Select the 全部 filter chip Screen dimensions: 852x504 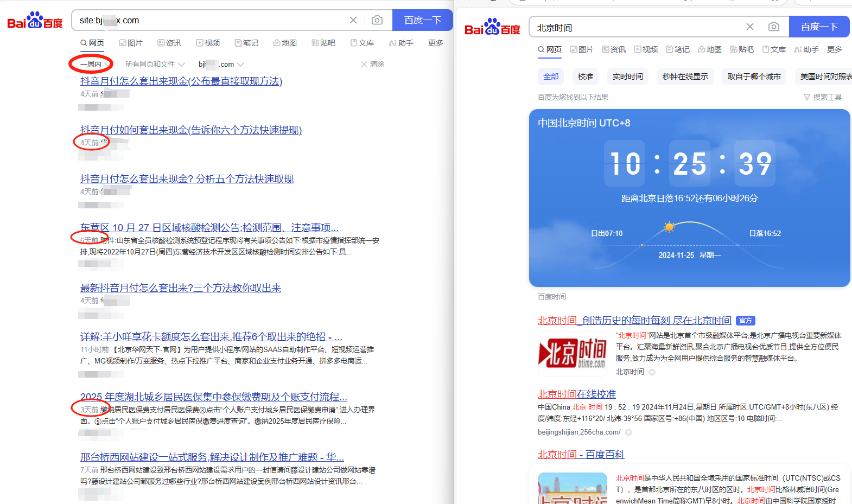tap(551, 76)
